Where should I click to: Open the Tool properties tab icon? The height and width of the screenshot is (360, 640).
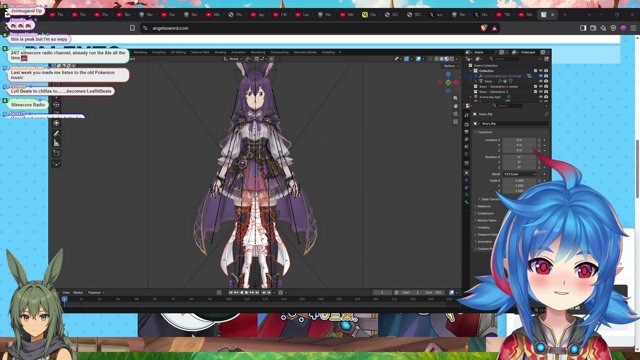coord(467,116)
